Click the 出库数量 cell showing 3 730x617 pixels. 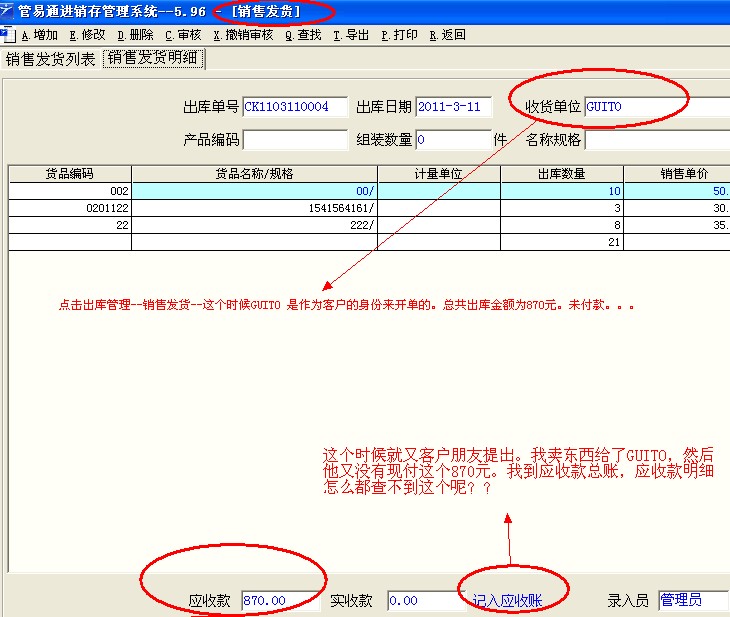tap(562, 208)
